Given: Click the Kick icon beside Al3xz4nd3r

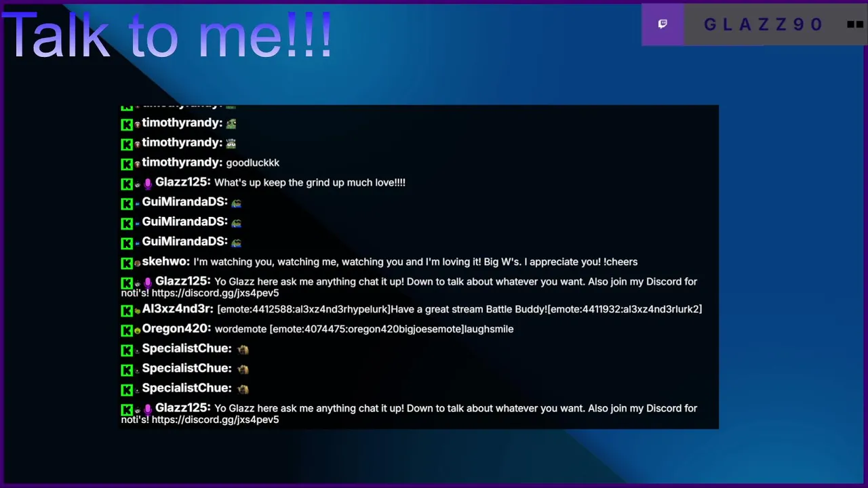Looking at the screenshot, I should click(x=127, y=310).
